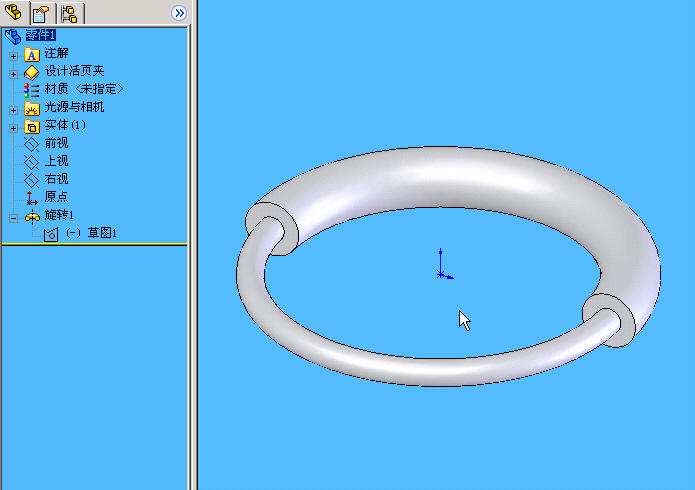Click the 草图1 sketch icon
The width and height of the screenshot is (695, 490).
point(51,235)
